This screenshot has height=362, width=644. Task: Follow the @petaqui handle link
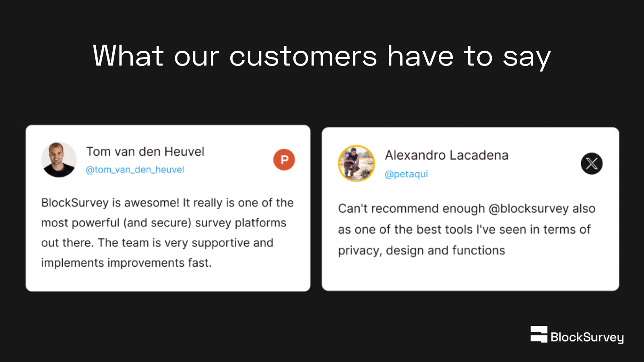pyautogui.click(x=406, y=174)
